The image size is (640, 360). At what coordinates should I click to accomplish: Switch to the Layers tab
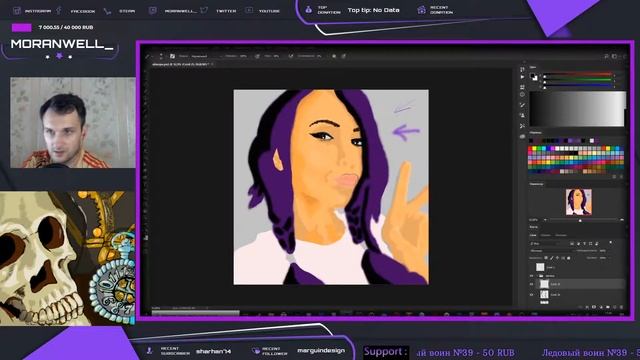533,235
